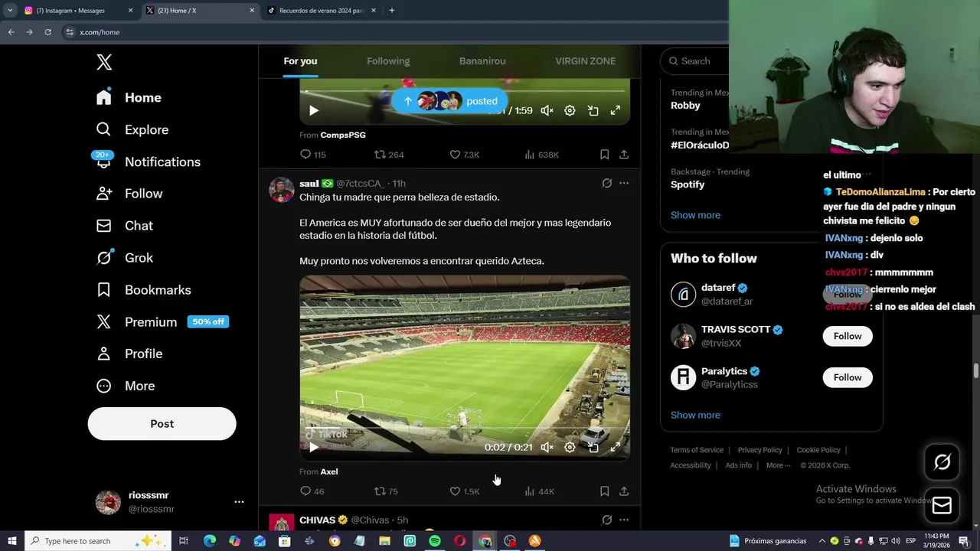Repost the post with 264 reposts
The image size is (980, 551).
pos(388,155)
